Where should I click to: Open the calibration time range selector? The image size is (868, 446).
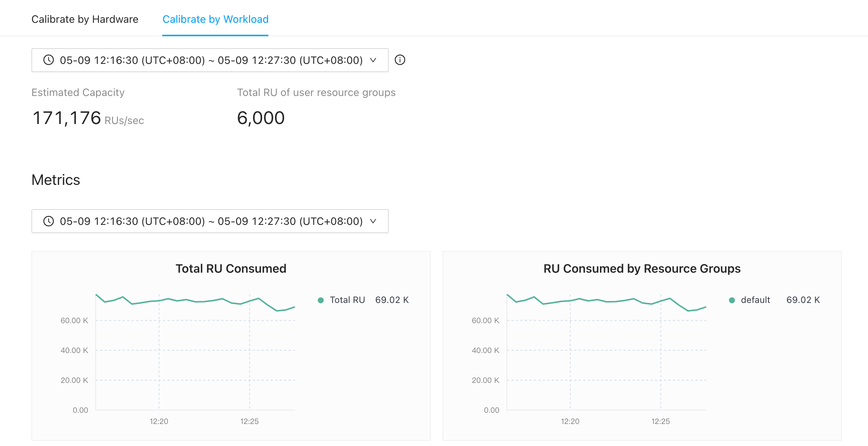(x=210, y=60)
